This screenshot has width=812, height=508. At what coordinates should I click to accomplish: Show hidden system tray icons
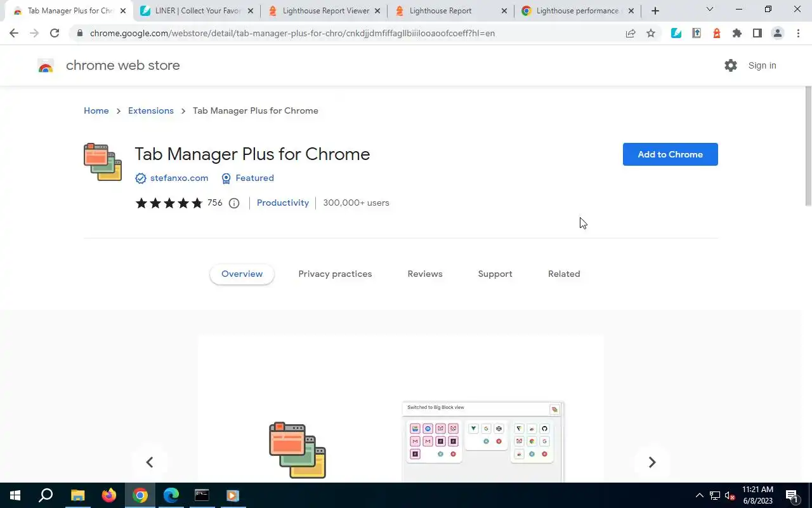pyautogui.click(x=700, y=495)
